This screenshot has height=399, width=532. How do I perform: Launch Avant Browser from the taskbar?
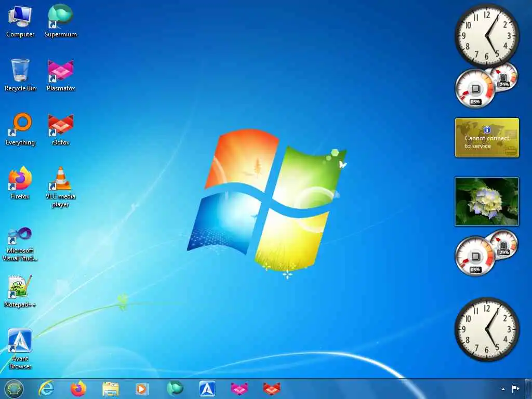pos(207,389)
